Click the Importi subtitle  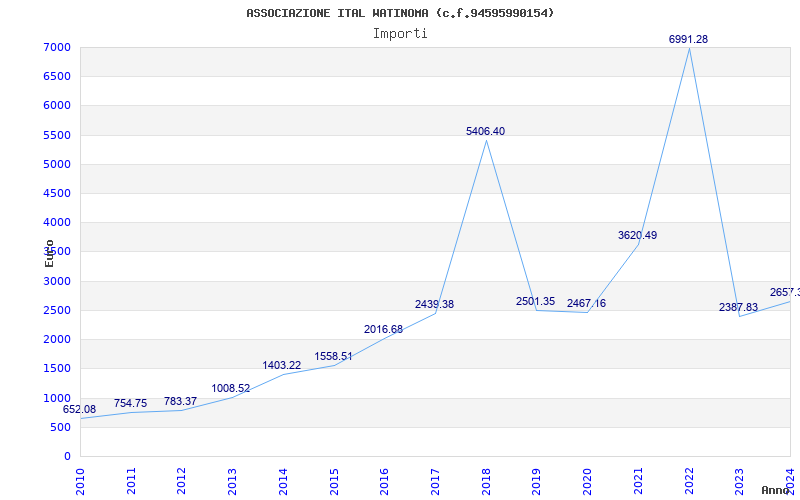click(x=400, y=34)
